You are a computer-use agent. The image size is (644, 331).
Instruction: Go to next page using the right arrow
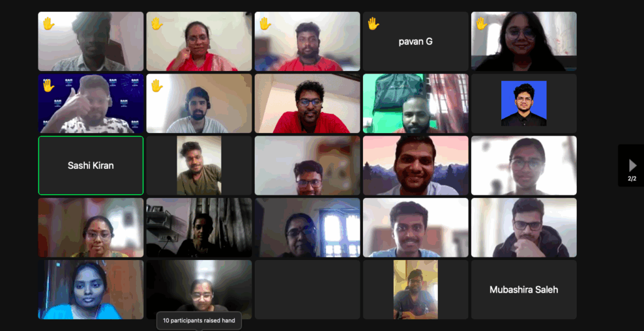point(632,165)
